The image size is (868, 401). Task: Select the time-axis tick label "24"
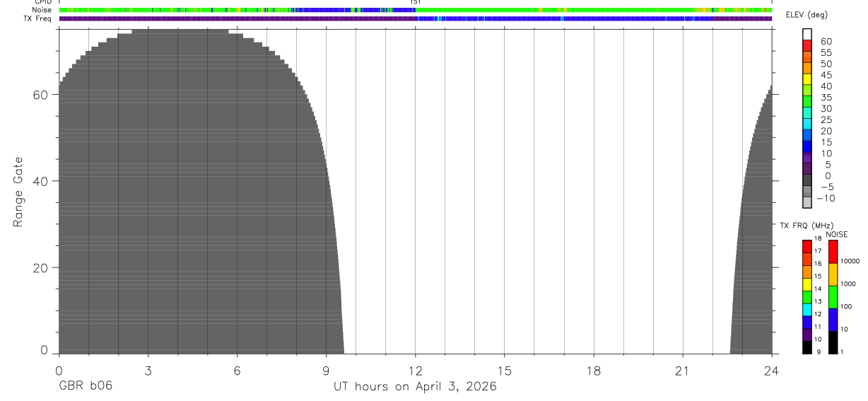pos(772,371)
